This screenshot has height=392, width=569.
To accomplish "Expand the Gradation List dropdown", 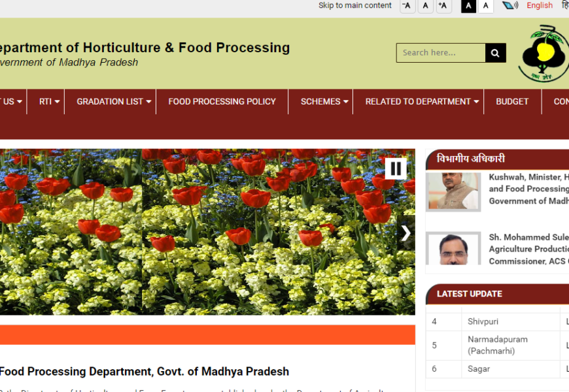I will (114, 101).
